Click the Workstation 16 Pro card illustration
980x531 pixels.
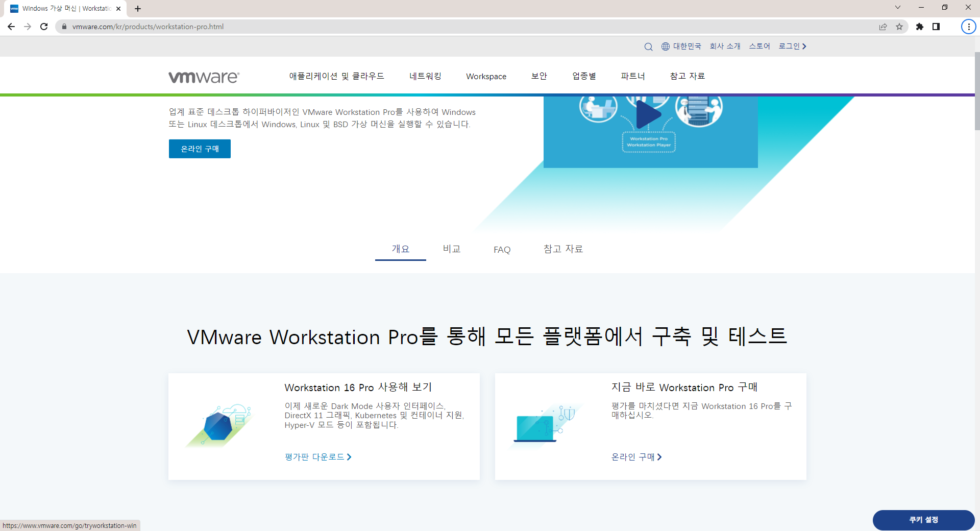click(219, 426)
